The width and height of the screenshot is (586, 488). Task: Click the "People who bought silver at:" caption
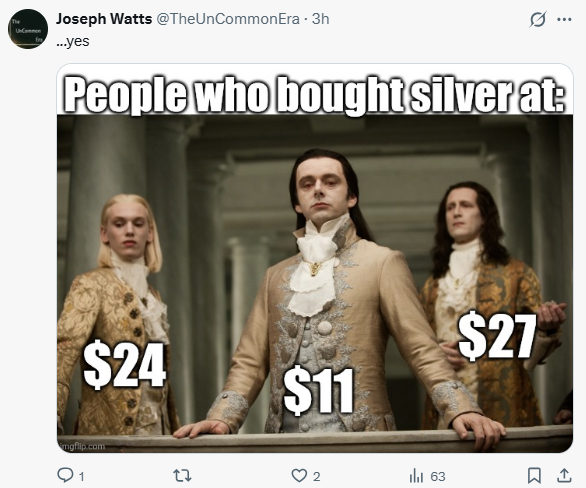314,93
